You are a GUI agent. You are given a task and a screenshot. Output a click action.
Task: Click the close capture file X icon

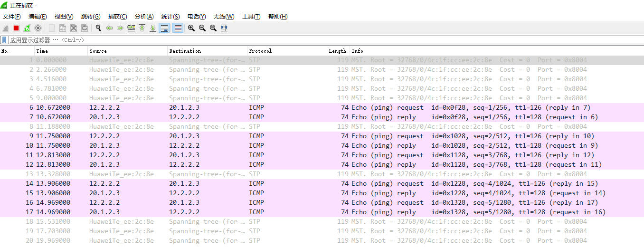[x=73, y=28]
